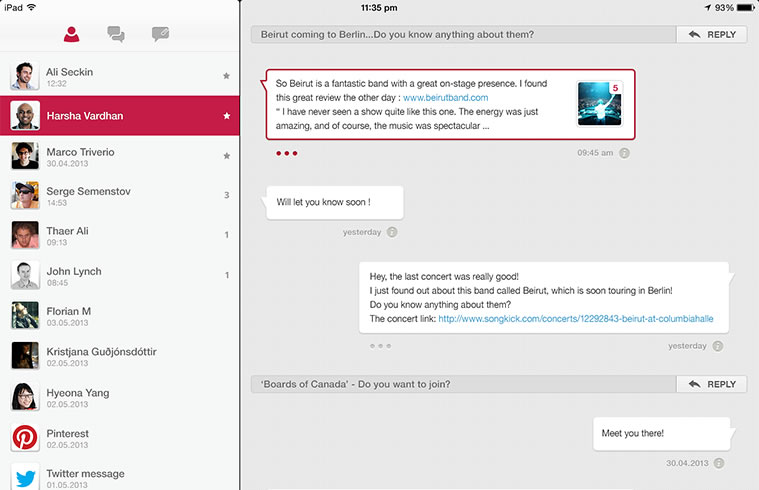Switch to the conversations chat bubbles tab
Viewport: 759px width, 490px height.
click(x=116, y=34)
